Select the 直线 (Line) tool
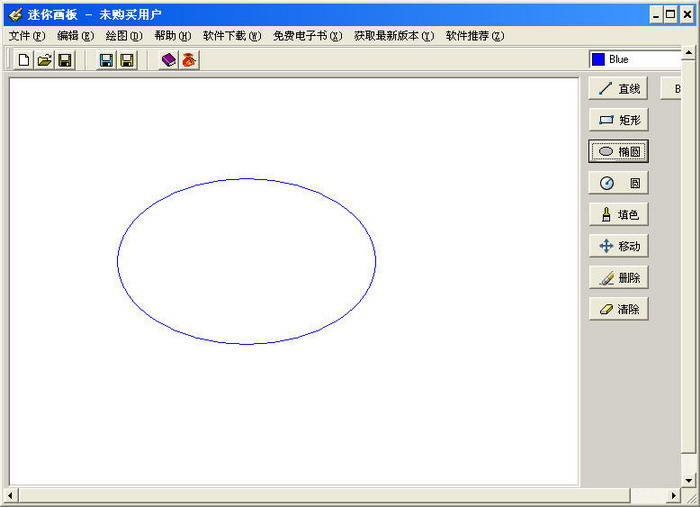Screen dimensions: 700x507 coord(618,88)
